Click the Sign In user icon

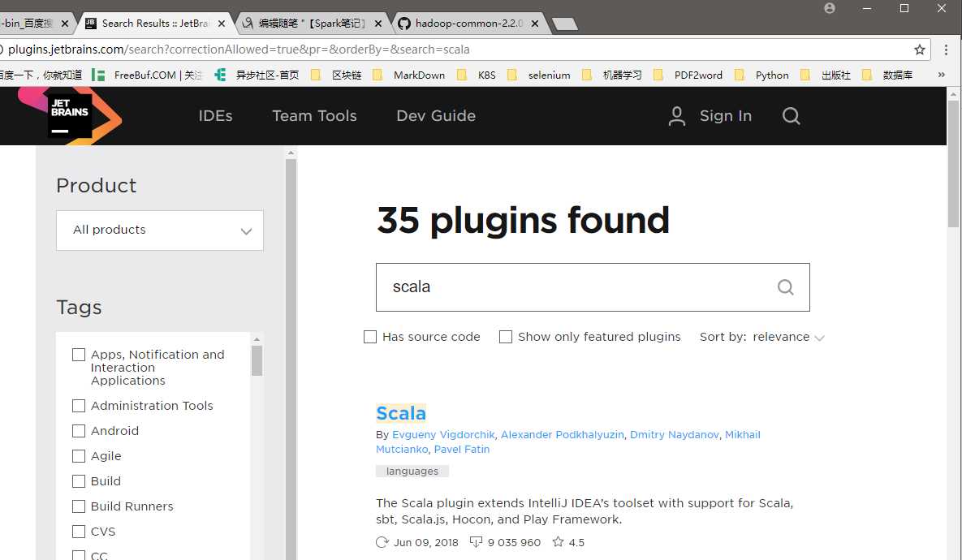677,116
